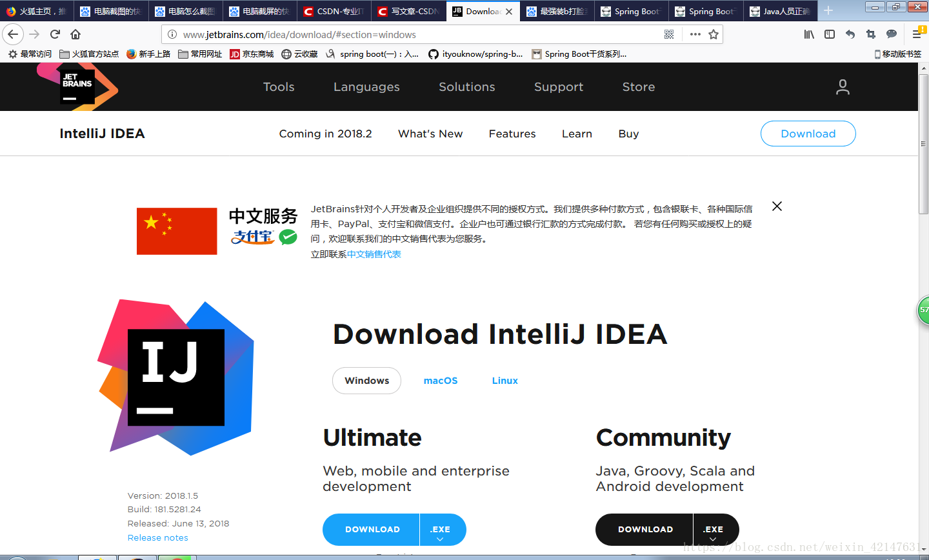Switch to the Java人员正确 browser tab
The image size is (929, 560).
click(780, 11)
